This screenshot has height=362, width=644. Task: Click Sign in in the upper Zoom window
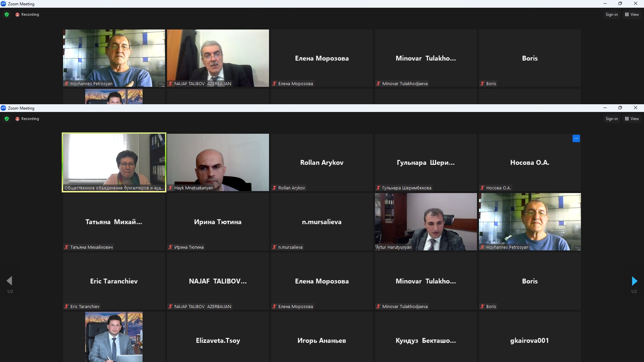[611, 14]
